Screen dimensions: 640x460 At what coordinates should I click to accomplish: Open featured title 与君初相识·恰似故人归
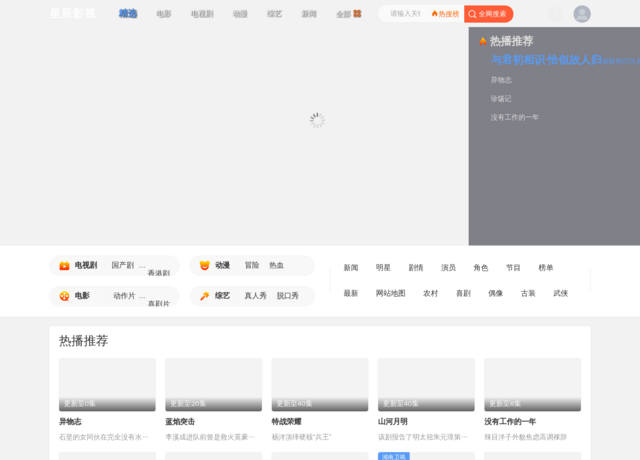click(546, 60)
